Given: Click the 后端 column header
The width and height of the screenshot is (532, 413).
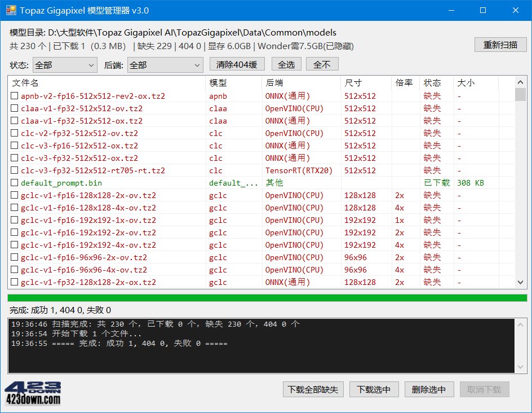Looking at the screenshot, I should (x=302, y=83).
